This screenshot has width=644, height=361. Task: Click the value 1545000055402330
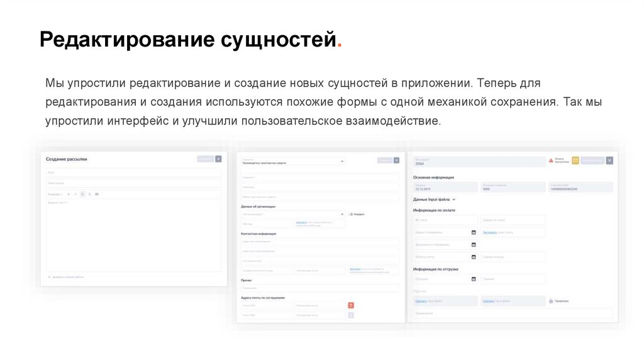[564, 189]
